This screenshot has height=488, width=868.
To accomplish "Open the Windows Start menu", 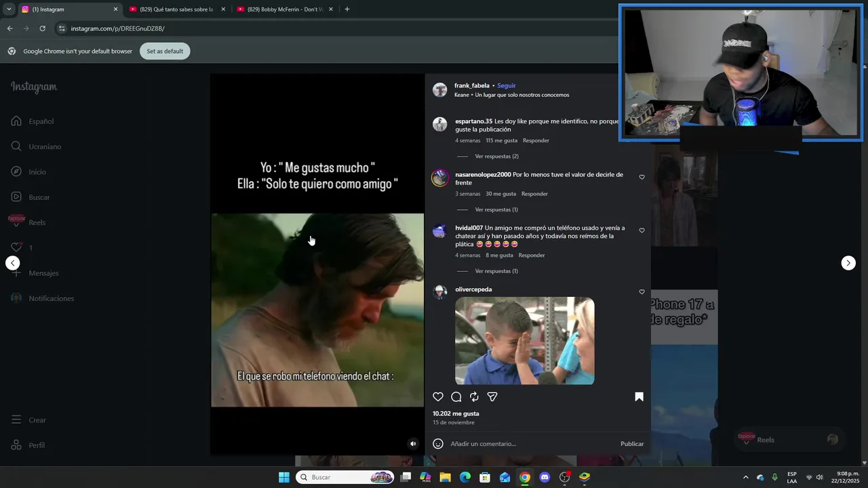I will click(284, 477).
